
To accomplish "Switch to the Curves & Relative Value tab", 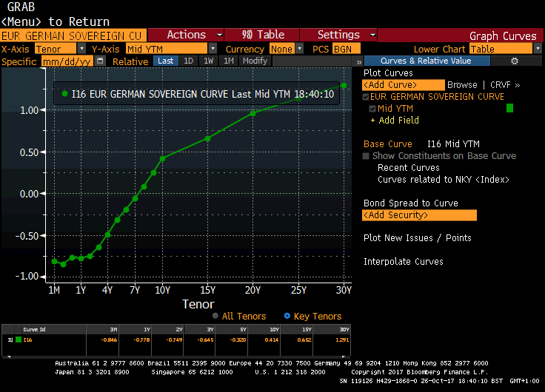I will [x=425, y=61].
